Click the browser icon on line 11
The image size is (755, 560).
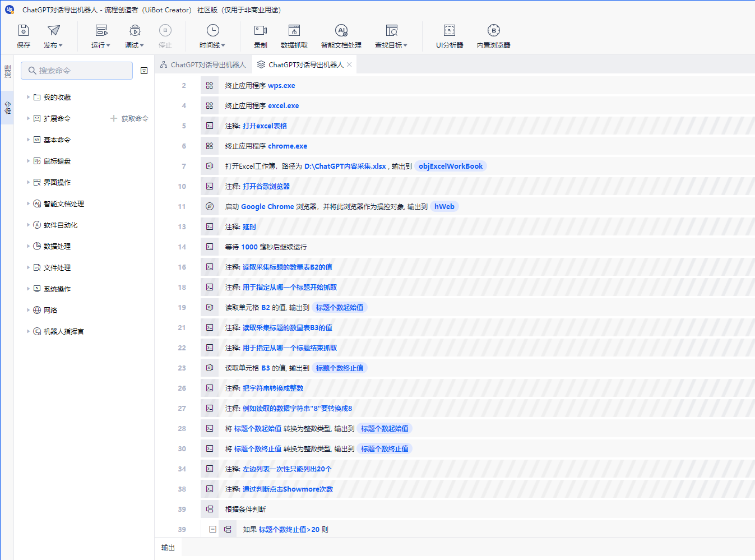(x=210, y=206)
